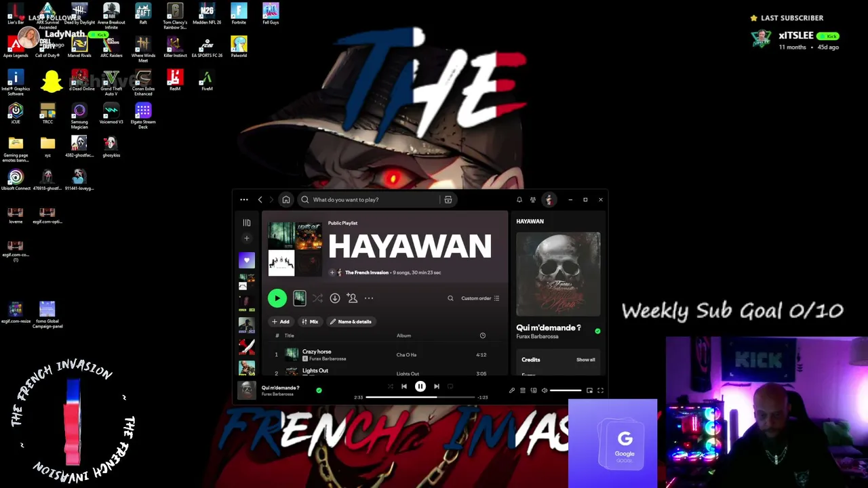Select the Lights Out track title
This screenshot has height=488, width=868.
[x=315, y=371]
